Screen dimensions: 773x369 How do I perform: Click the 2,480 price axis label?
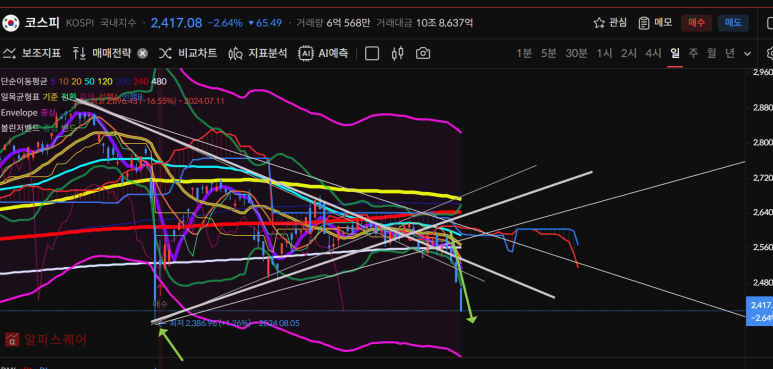pos(762,283)
